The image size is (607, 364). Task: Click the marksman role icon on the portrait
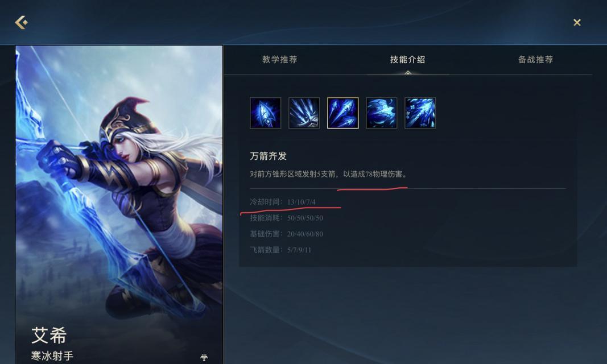tap(204, 357)
